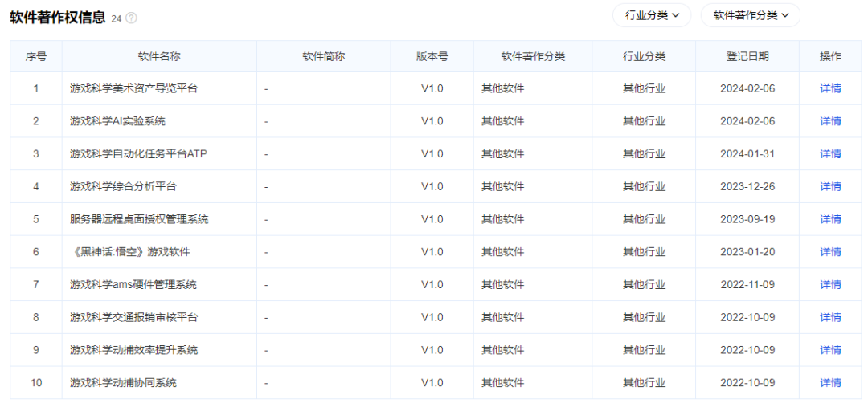
Task: Open 详情 for 游戏科学动捕协同系统
Action: (x=830, y=383)
